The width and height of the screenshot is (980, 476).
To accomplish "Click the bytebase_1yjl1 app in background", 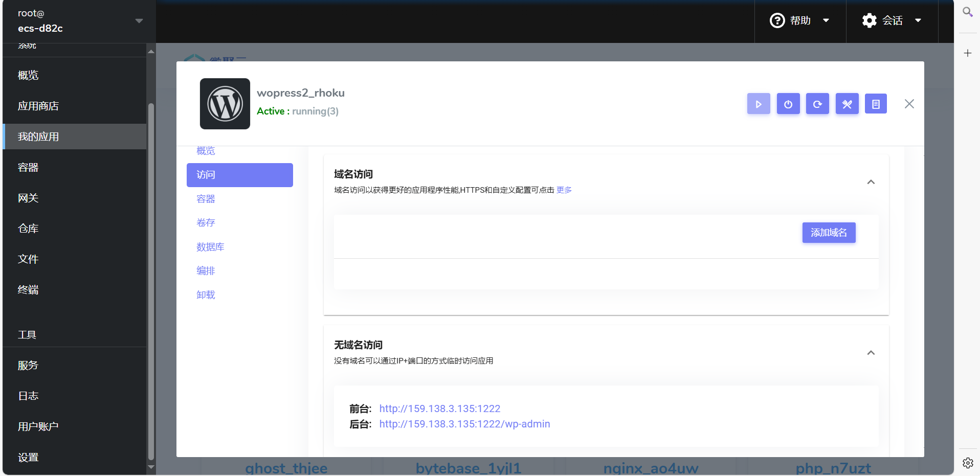I will coord(469,468).
